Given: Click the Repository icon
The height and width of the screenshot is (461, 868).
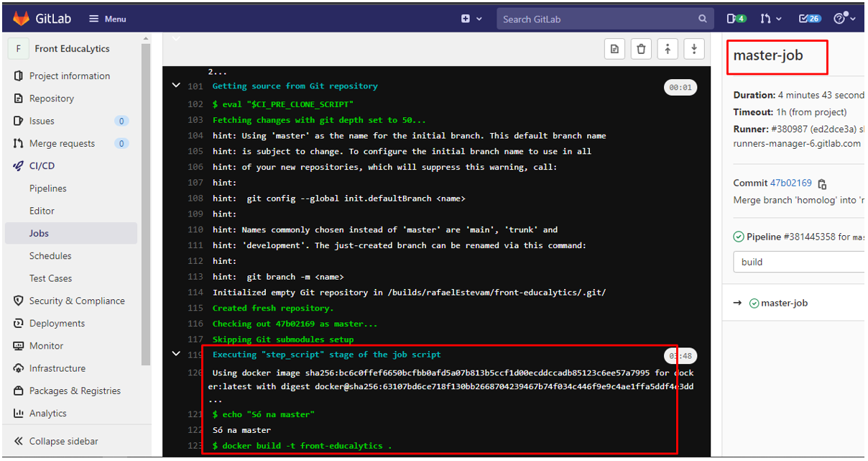Looking at the screenshot, I should pos(19,99).
